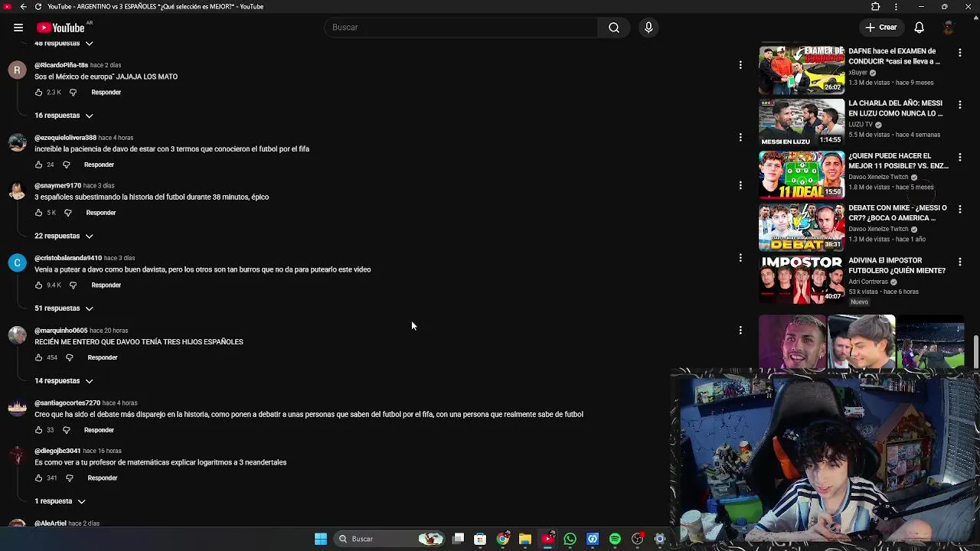This screenshot has width=980, height=551.
Task: Open three-dot menu for LA CHARLA DEL AÑO video
Action: point(959,105)
